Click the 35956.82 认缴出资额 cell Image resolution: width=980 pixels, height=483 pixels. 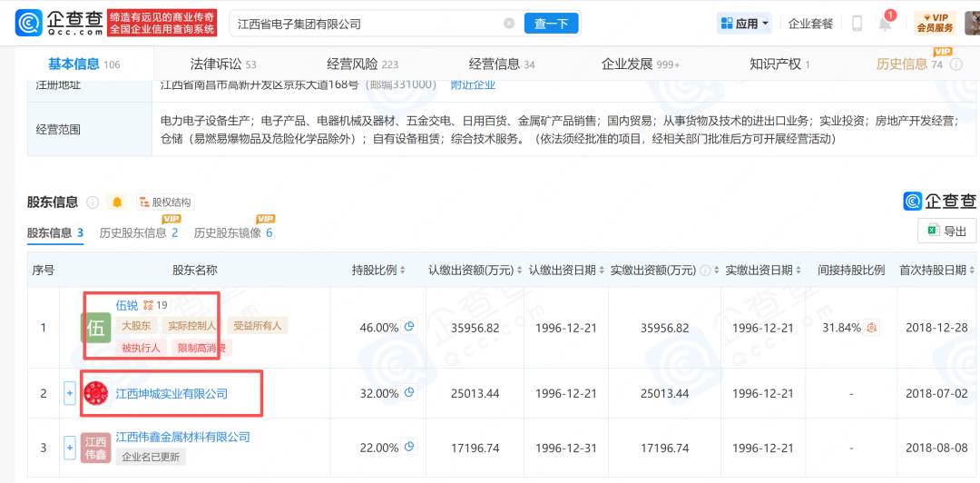(x=475, y=327)
